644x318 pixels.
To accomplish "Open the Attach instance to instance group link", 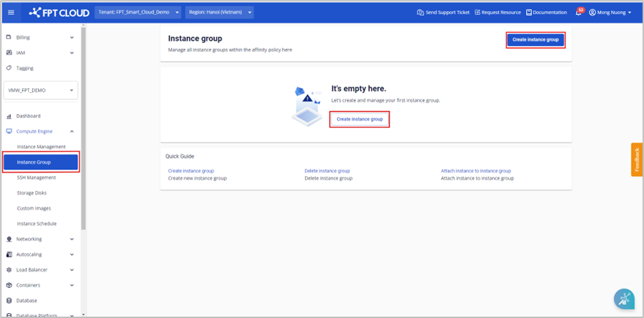I will click(475, 171).
